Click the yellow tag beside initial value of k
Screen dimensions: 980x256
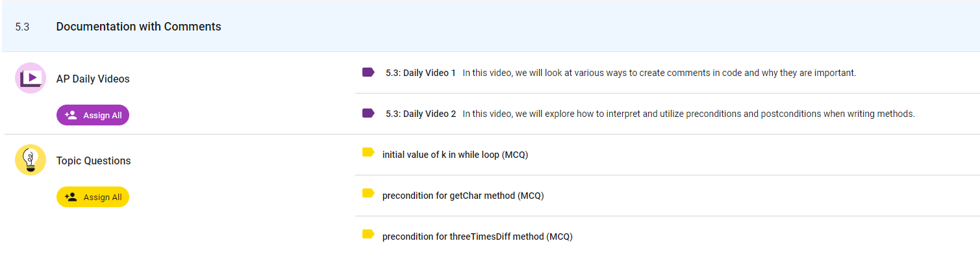point(368,153)
